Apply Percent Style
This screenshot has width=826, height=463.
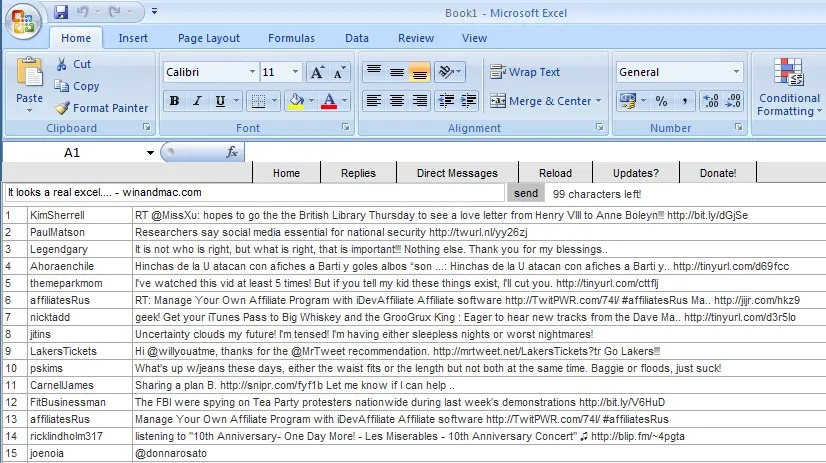click(x=661, y=101)
